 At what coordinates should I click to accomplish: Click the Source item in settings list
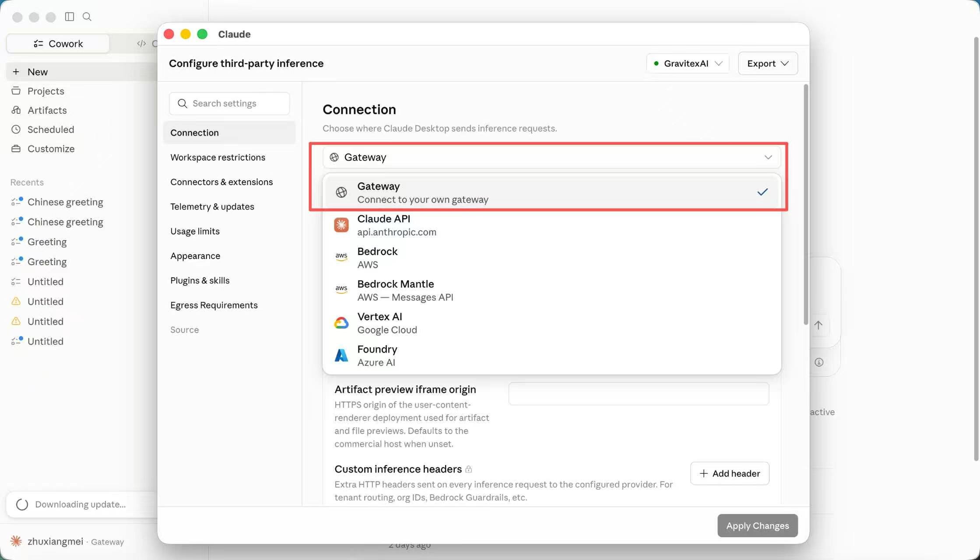click(185, 330)
